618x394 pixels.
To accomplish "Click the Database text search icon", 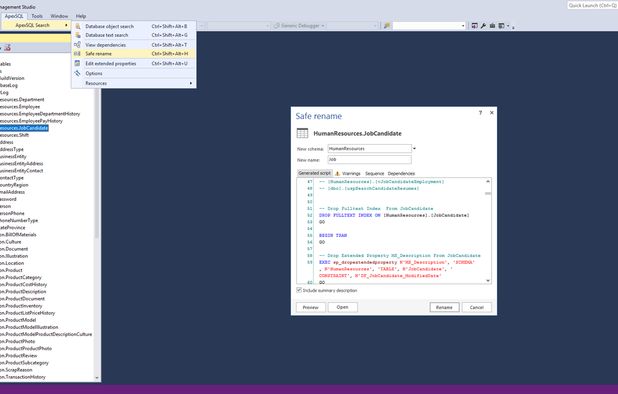I will [78, 35].
